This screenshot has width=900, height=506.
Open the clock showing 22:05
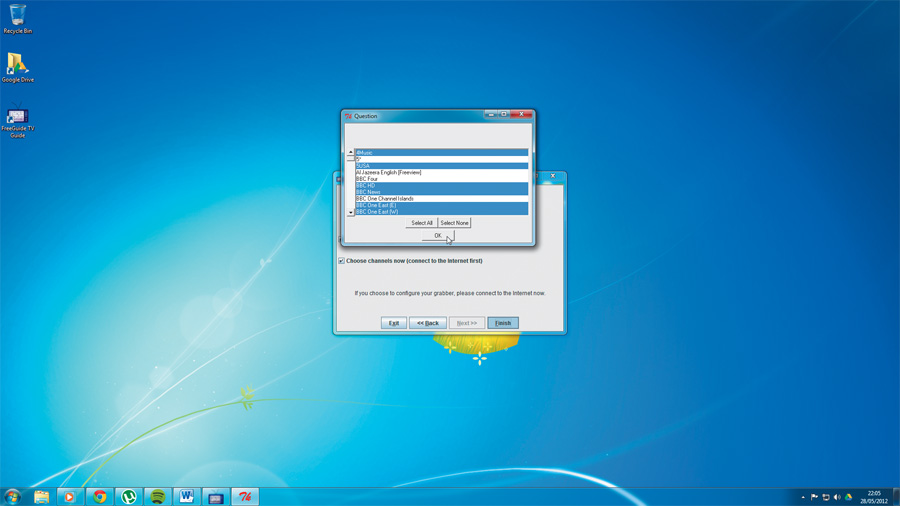pos(874,497)
